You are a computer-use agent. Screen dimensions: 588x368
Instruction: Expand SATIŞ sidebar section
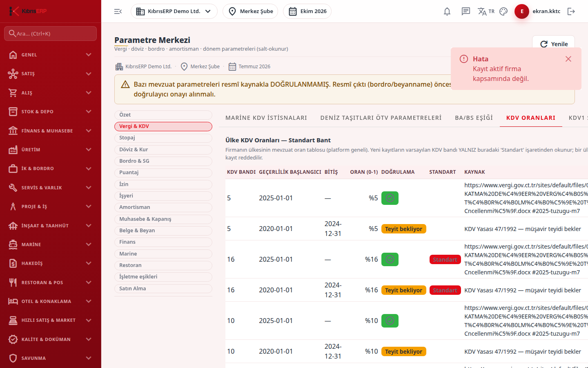pyautogui.click(x=51, y=74)
